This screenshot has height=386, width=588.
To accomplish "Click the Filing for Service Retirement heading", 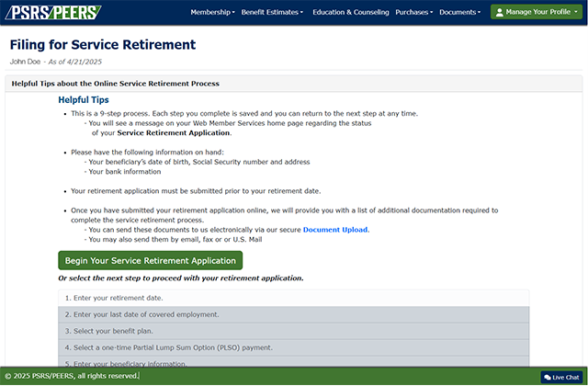I will 102,45.
